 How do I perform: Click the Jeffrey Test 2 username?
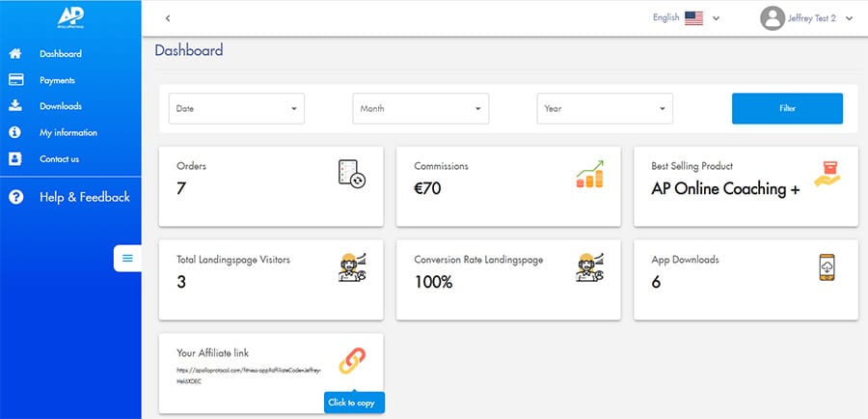pyautogui.click(x=812, y=18)
